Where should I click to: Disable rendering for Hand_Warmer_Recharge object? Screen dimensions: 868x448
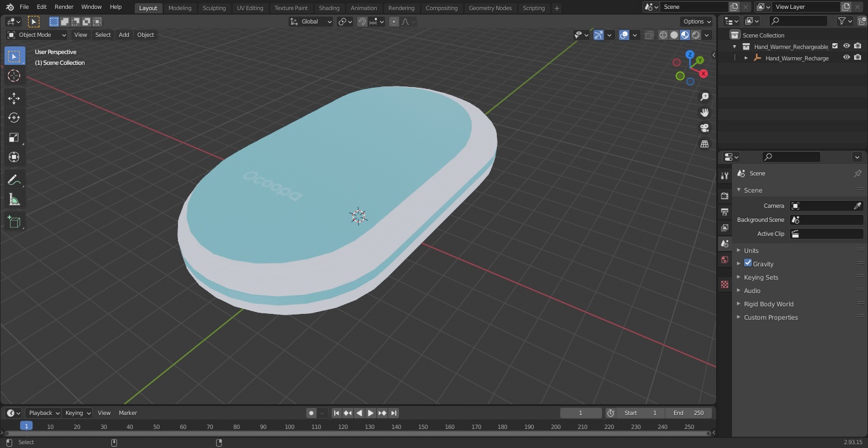tap(858, 58)
